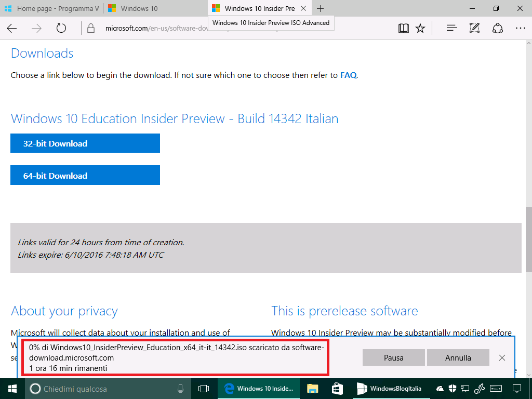Open File Explorer from taskbar
532x399 pixels.
point(312,389)
